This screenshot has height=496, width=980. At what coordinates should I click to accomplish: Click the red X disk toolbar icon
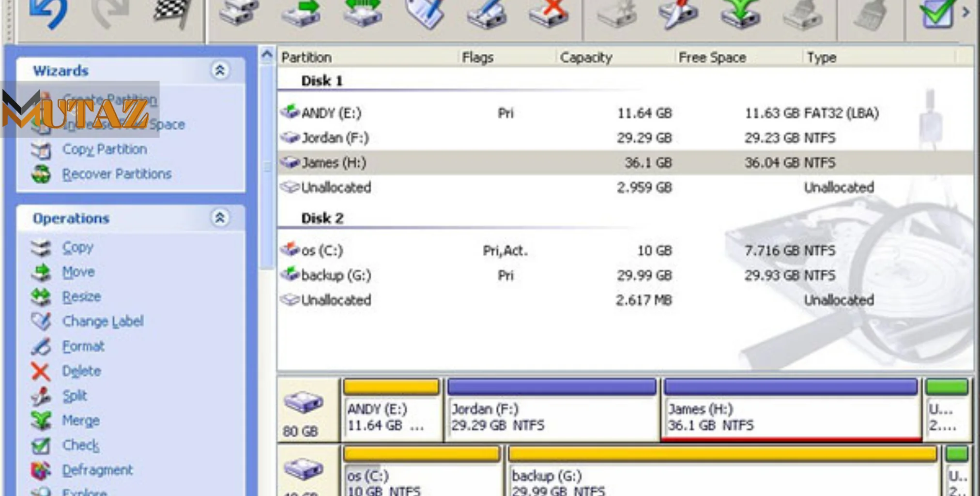pyautogui.click(x=549, y=14)
